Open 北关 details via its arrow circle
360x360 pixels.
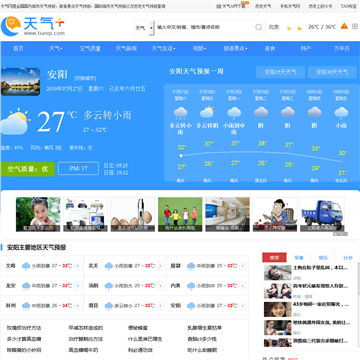[160, 266]
